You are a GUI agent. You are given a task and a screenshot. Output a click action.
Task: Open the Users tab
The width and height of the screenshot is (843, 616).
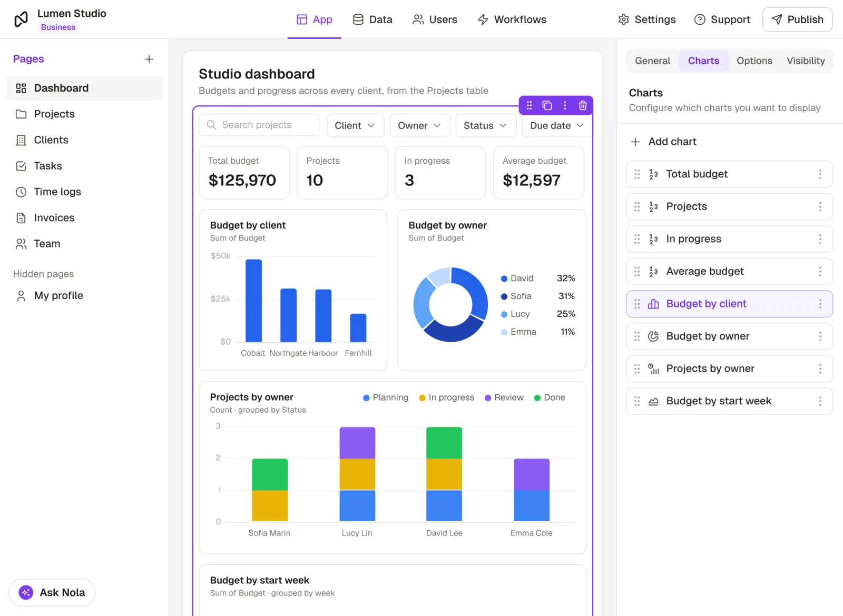coord(435,19)
